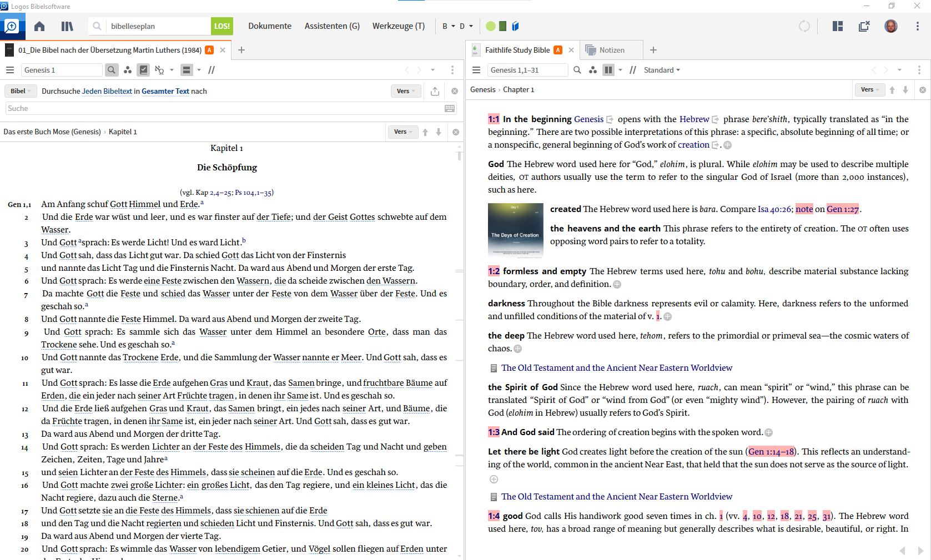Open the Assistenten (G) menu
The height and width of the screenshot is (560, 931).
(x=332, y=26)
